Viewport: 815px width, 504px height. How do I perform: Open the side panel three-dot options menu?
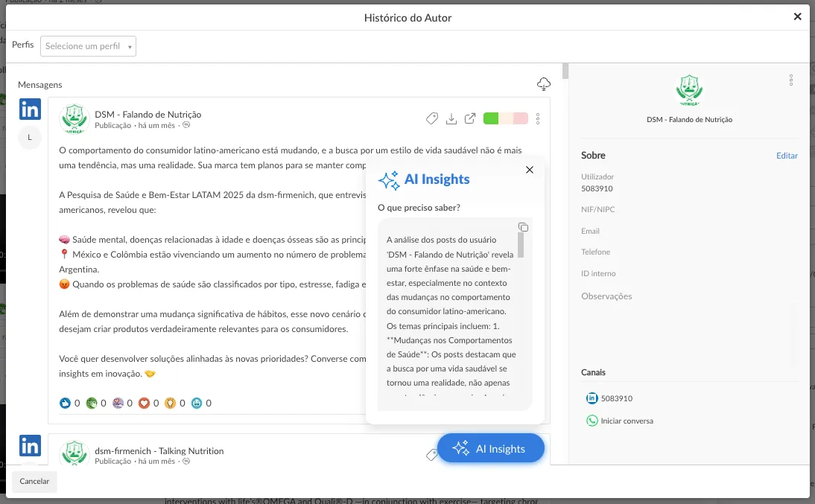(791, 80)
